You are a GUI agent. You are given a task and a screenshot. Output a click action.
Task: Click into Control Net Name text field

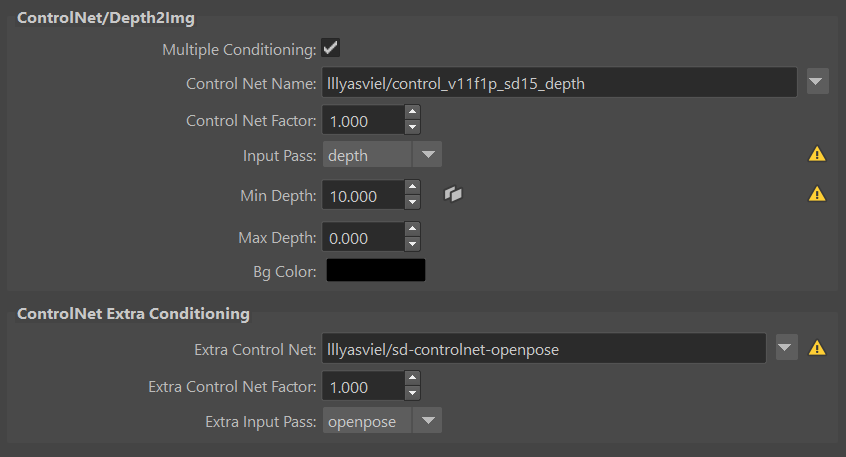point(559,83)
